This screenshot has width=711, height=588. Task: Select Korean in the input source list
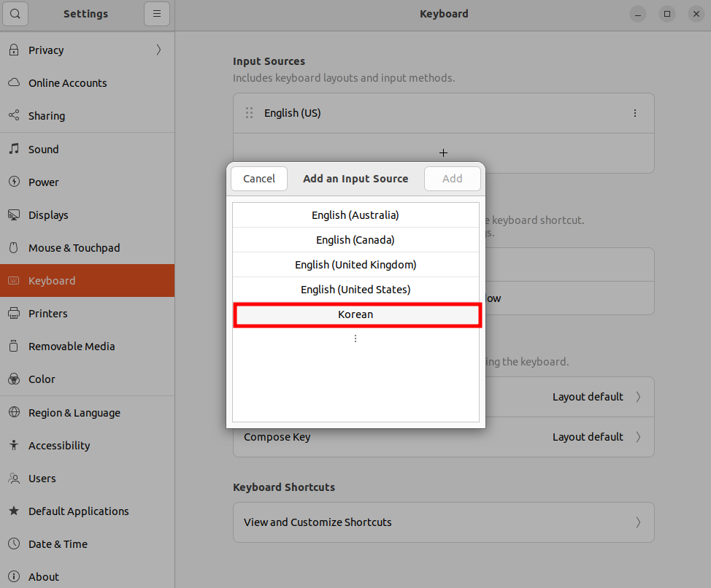(x=357, y=315)
